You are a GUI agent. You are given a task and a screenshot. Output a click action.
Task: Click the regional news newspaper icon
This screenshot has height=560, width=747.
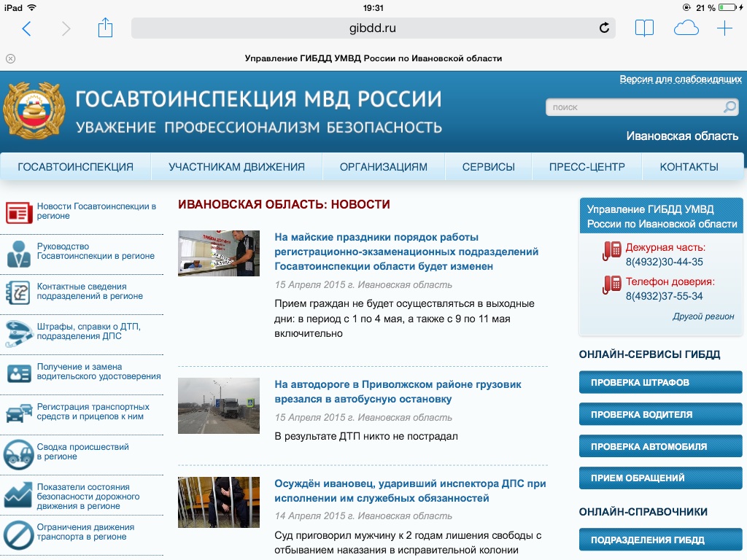18,211
